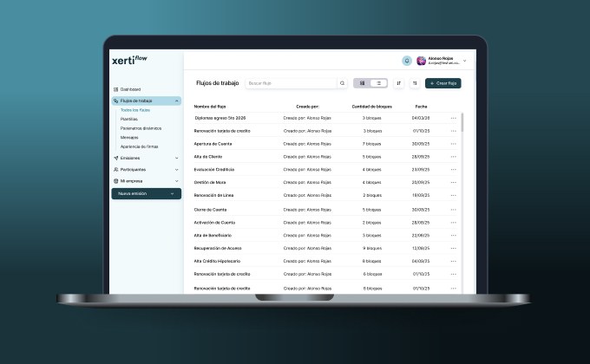Expand the Participantes section chevron
The image size is (590, 364).
pos(176,170)
